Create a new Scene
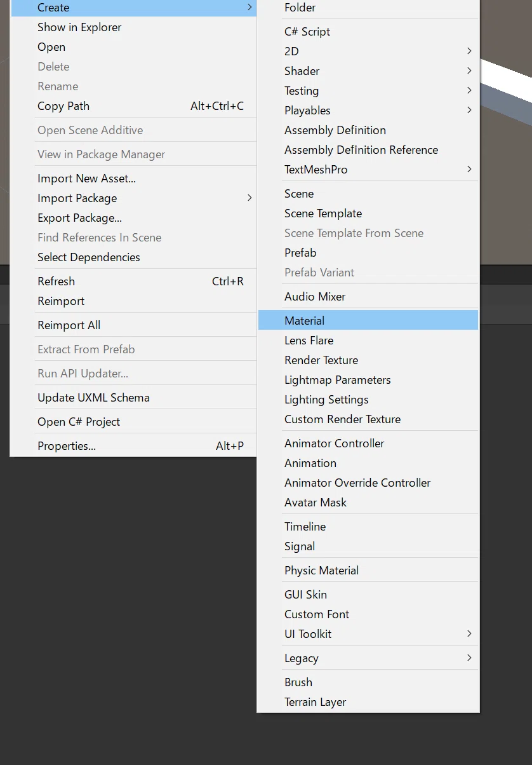 coord(368,194)
